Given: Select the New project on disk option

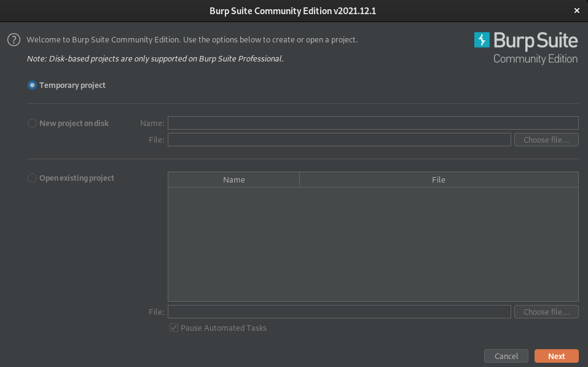Looking at the screenshot, I should (x=32, y=123).
